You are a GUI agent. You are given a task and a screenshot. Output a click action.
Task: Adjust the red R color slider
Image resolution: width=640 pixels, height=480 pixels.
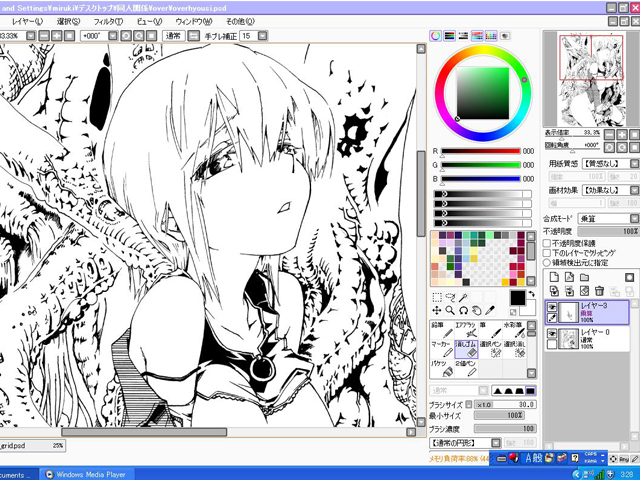click(481, 151)
